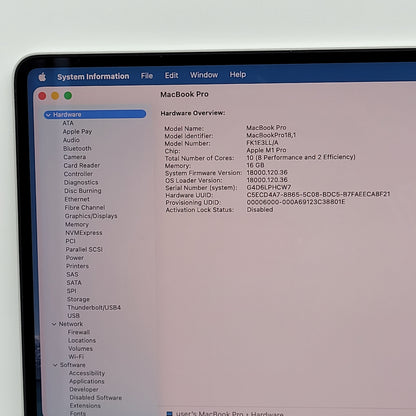Image resolution: width=416 pixels, height=416 pixels.
Task: Select the Software category
Action: 73,365
